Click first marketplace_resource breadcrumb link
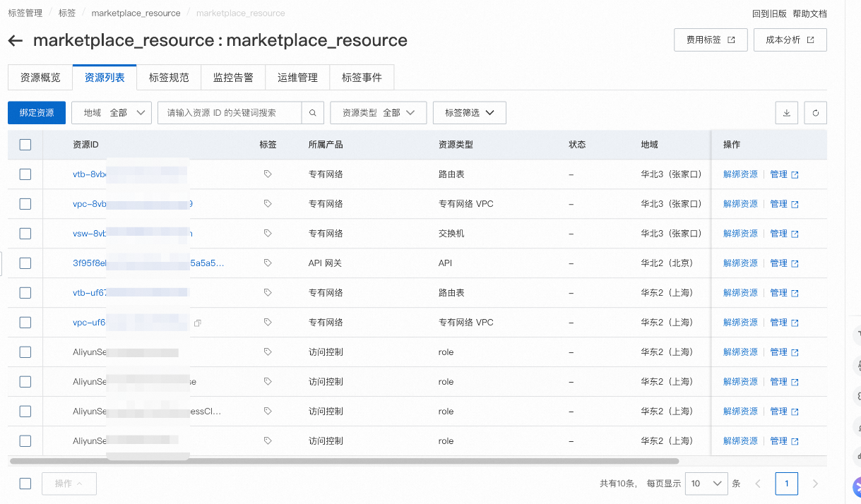Image resolution: width=861 pixels, height=504 pixels. 136,13
